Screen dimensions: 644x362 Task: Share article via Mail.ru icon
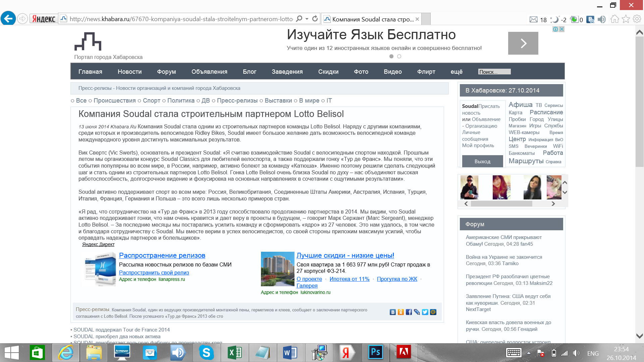(433, 312)
